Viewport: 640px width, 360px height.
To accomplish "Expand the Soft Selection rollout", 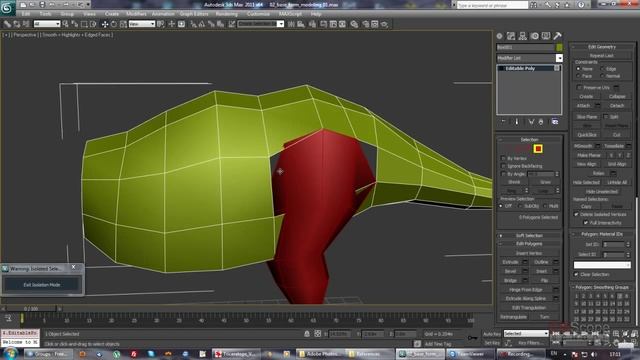I will pos(529,236).
